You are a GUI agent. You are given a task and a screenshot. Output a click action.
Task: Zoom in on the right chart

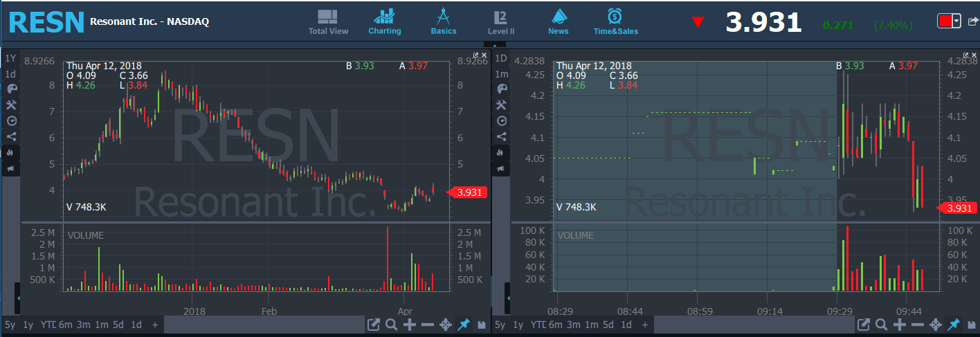coord(900,325)
